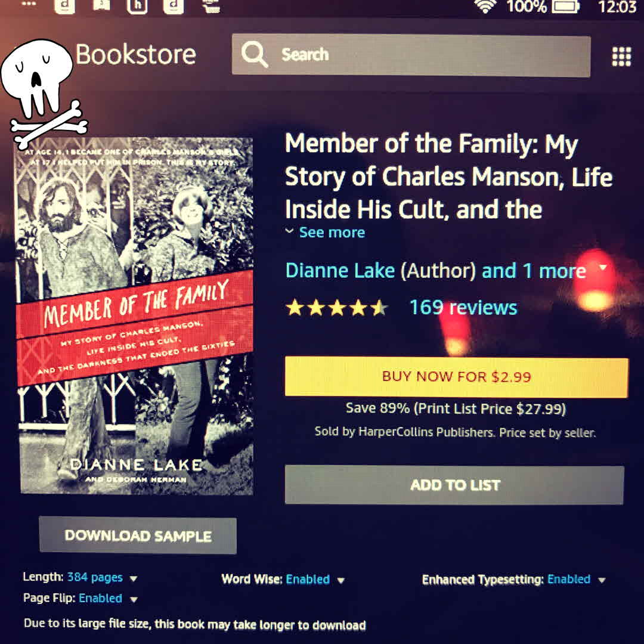Image resolution: width=644 pixels, height=644 pixels.
Task: Expand the authors list arrow after 'and 1 more'
Action: point(603,267)
